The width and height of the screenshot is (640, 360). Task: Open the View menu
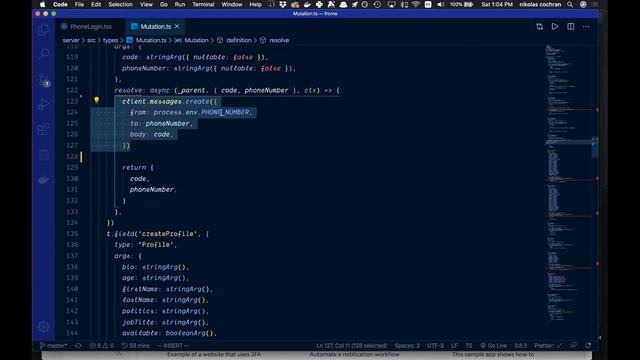146,4
